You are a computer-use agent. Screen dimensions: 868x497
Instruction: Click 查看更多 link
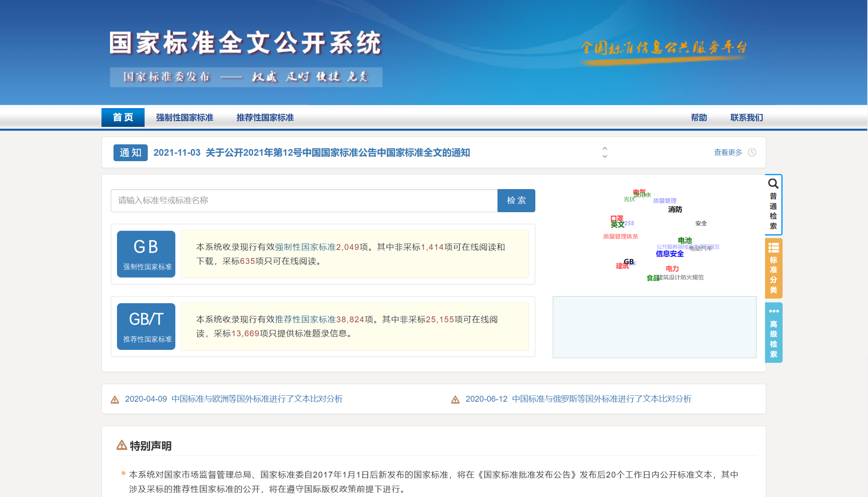728,153
